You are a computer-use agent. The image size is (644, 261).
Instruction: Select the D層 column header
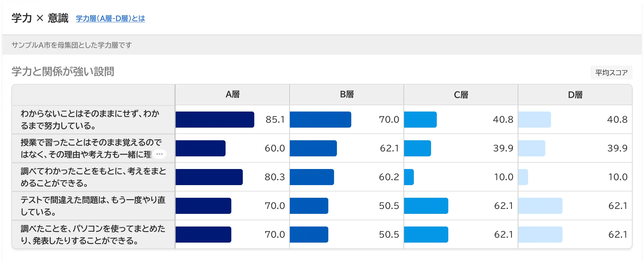point(575,94)
